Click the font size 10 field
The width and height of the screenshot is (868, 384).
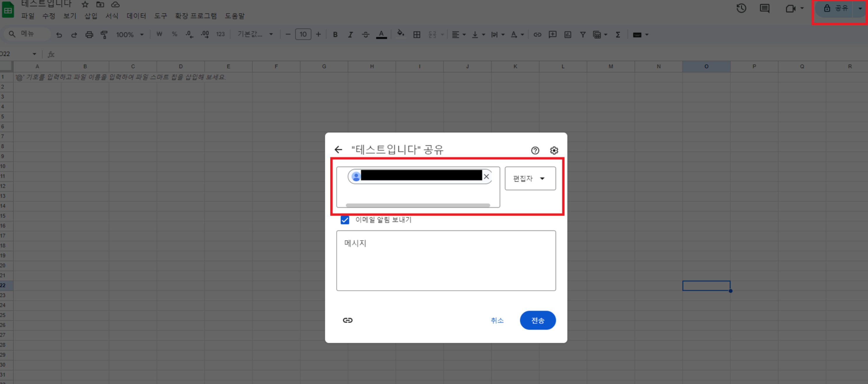tap(303, 34)
